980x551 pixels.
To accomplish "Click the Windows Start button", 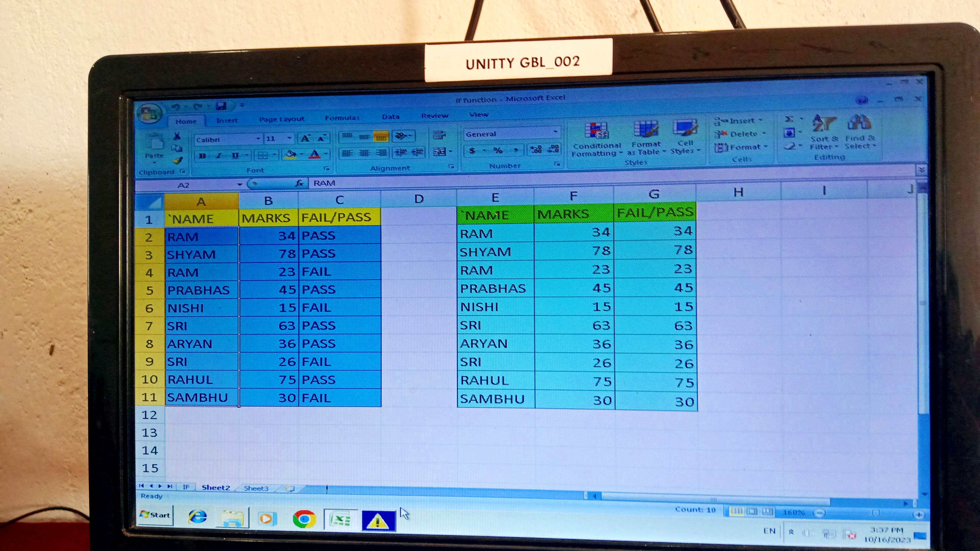I will tap(155, 515).
